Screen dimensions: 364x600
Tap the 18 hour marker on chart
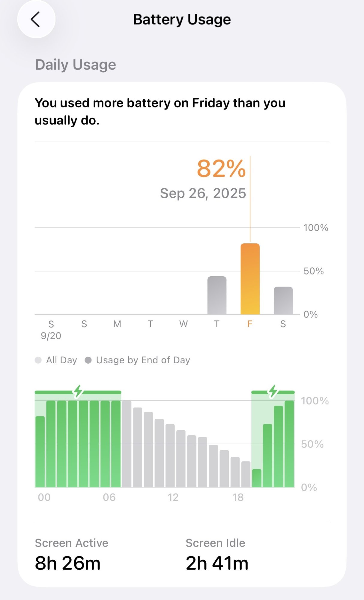click(x=238, y=497)
